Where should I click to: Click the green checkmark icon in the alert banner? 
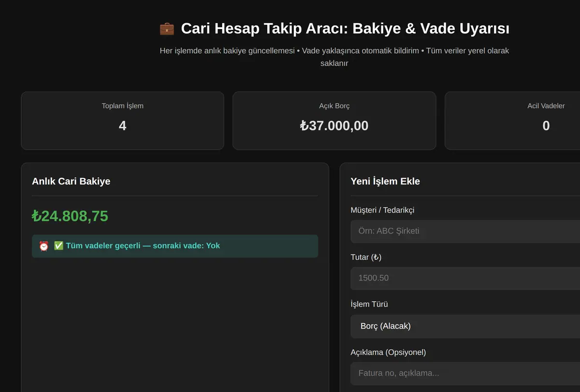point(58,246)
